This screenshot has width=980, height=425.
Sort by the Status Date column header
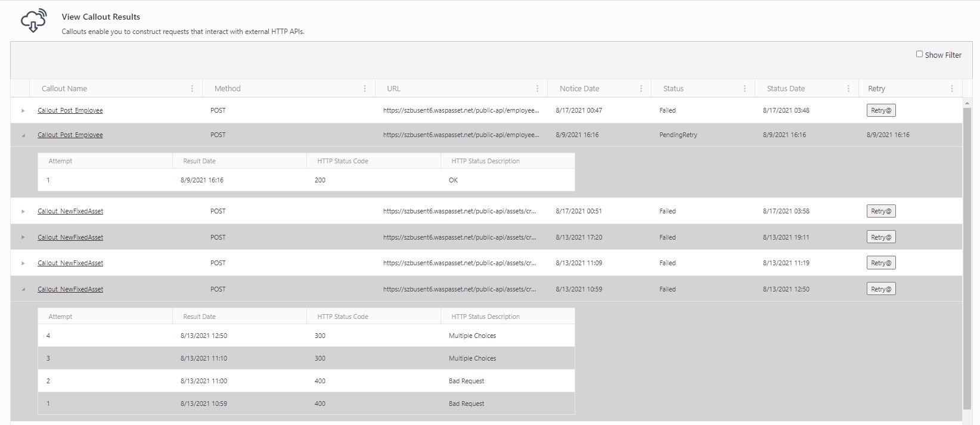point(786,88)
